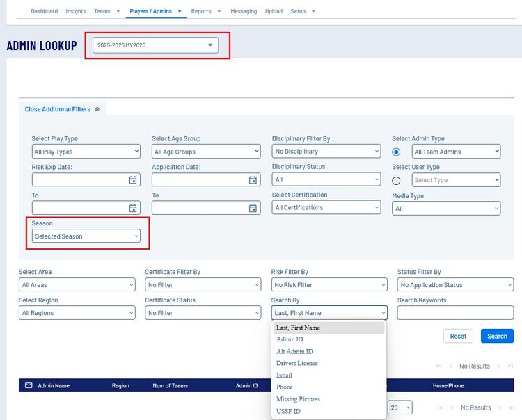Collapse the Close Additional Filters section
The height and width of the screenshot is (420, 522).
click(x=62, y=109)
